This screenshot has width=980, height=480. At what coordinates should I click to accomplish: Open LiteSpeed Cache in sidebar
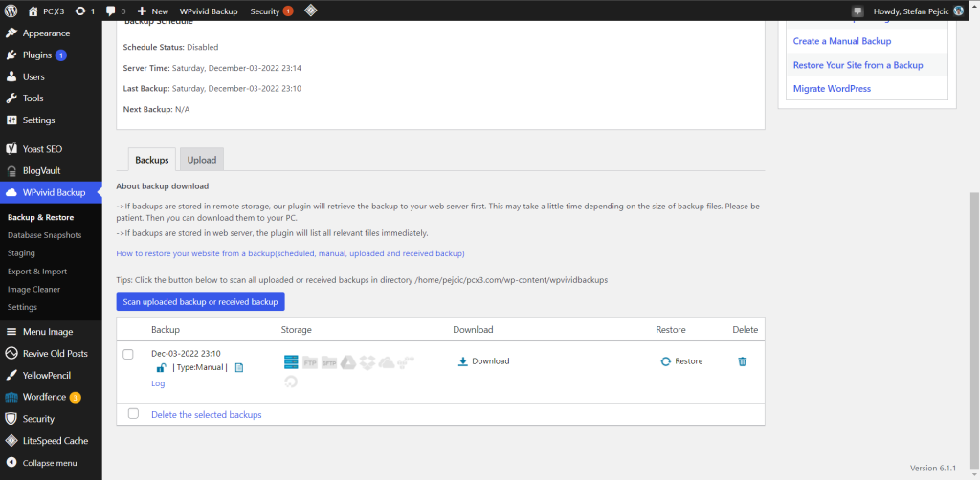click(51, 440)
